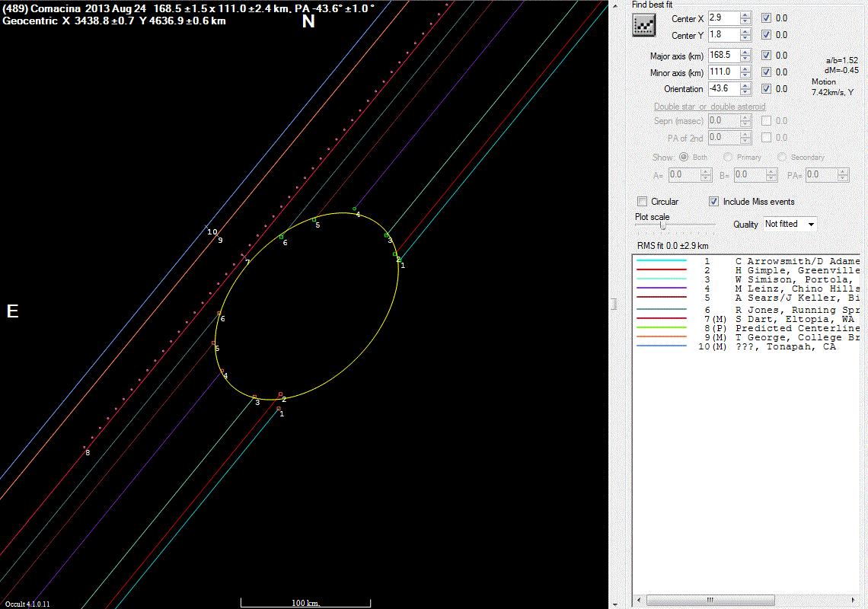The height and width of the screenshot is (609, 868).
Task: Click the Sepn (masec) value field
Action: pyautogui.click(x=724, y=121)
